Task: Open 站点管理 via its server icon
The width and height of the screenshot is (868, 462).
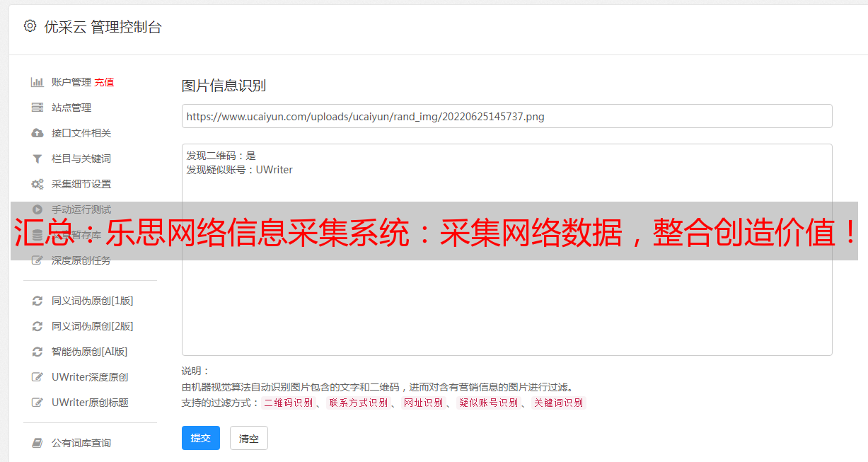Action: (37, 108)
